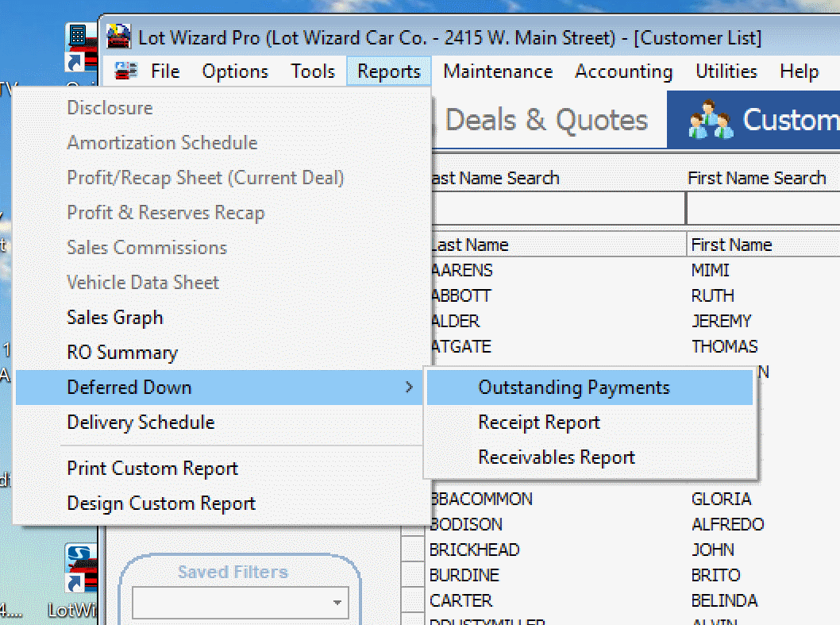The image size is (840, 625).
Task: Open the Accounting menu
Action: pos(623,71)
